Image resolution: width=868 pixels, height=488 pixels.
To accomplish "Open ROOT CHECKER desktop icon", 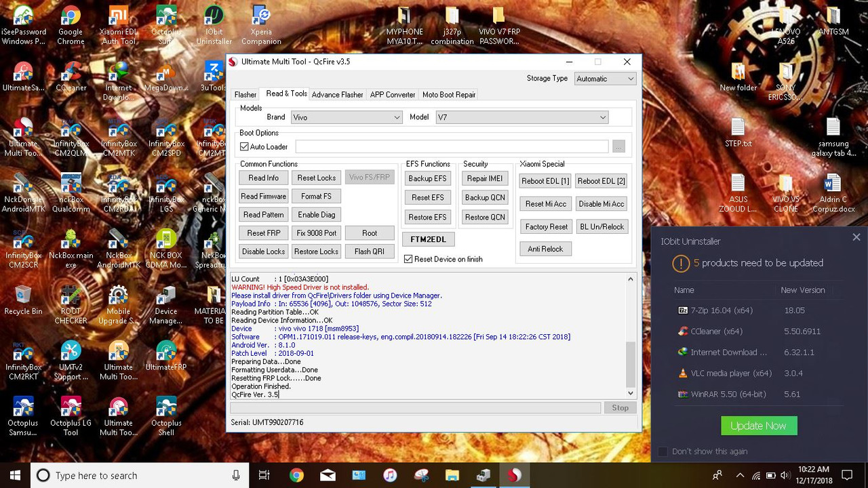I will pos(71,305).
